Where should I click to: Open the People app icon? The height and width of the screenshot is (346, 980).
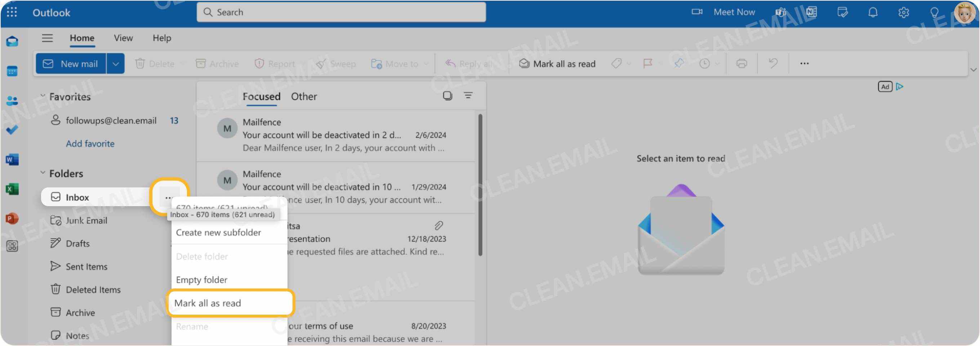(13, 101)
